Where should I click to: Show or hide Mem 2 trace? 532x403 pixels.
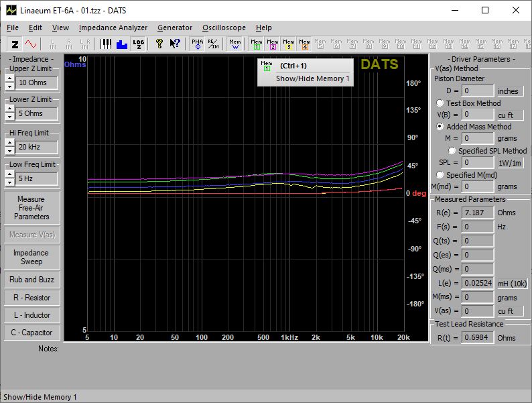coord(273,44)
